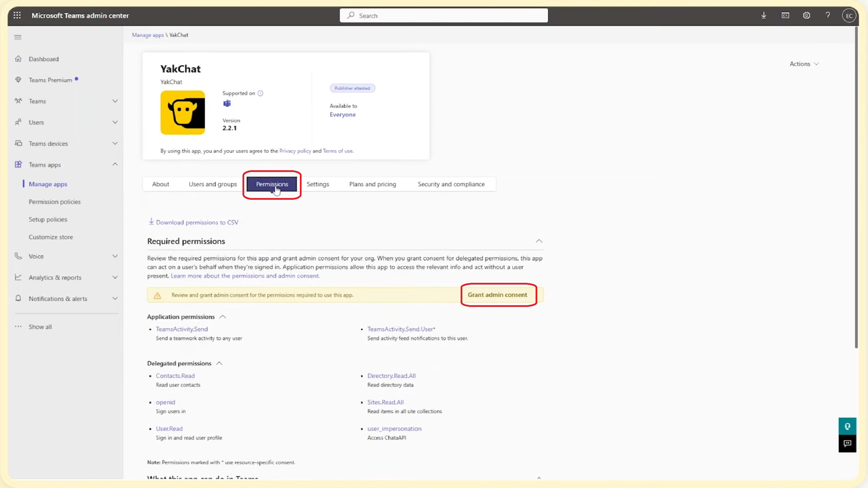
Task: Switch to the Users and groups tab
Action: coord(213,184)
